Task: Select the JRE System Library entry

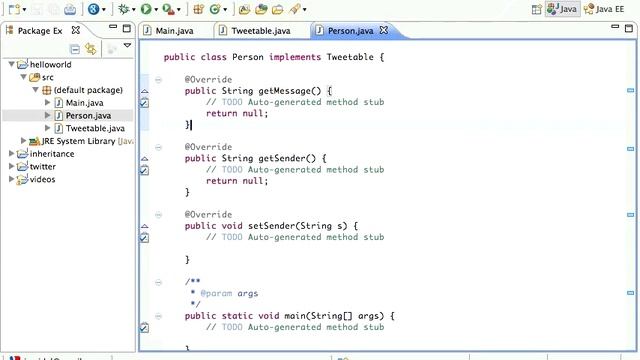Action: [x=81, y=141]
